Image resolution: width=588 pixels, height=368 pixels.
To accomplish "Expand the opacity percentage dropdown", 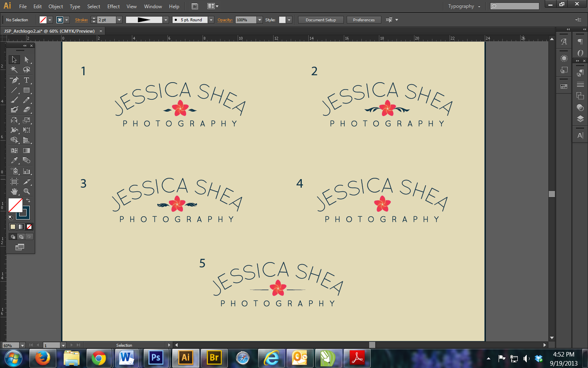I will [x=259, y=20].
